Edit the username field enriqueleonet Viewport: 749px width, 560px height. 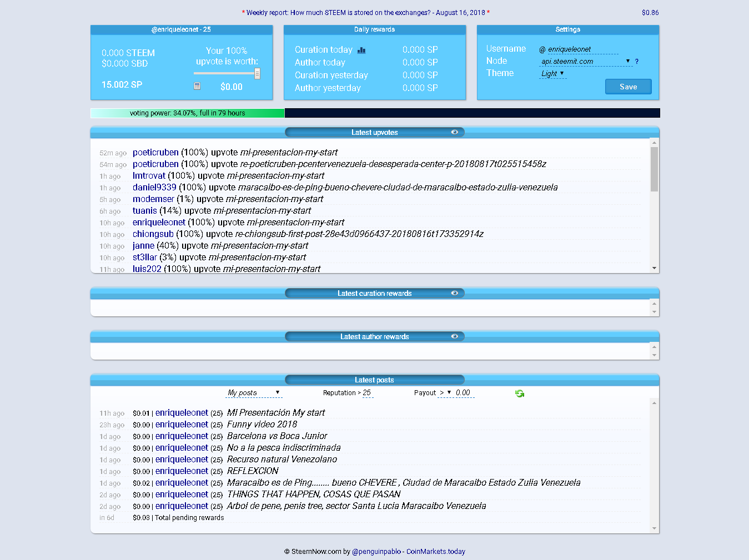pyautogui.click(x=582, y=49)
